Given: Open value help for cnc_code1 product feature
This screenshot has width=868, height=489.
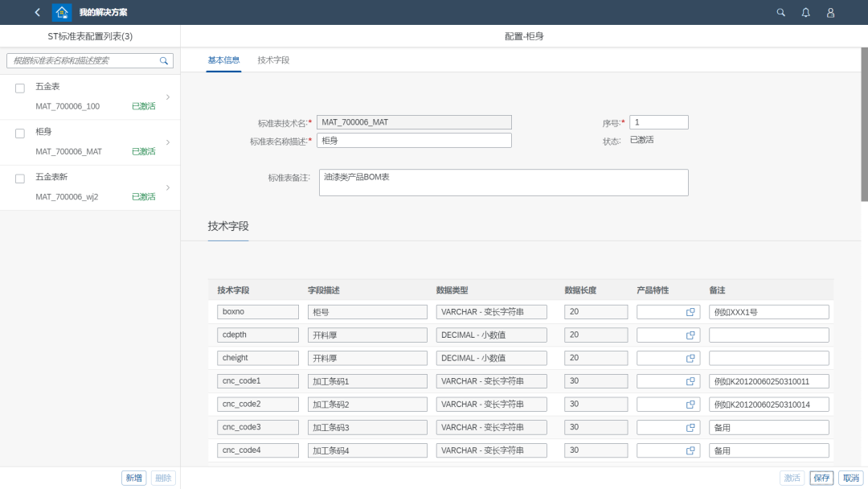Looking at the screenshot, I should click(690, 381).
